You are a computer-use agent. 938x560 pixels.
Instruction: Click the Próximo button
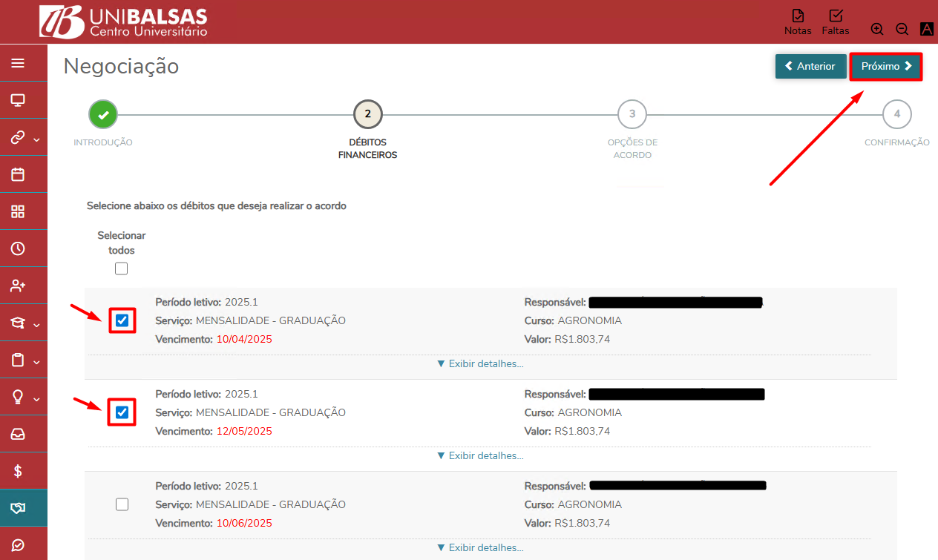[x=886, y=66]
